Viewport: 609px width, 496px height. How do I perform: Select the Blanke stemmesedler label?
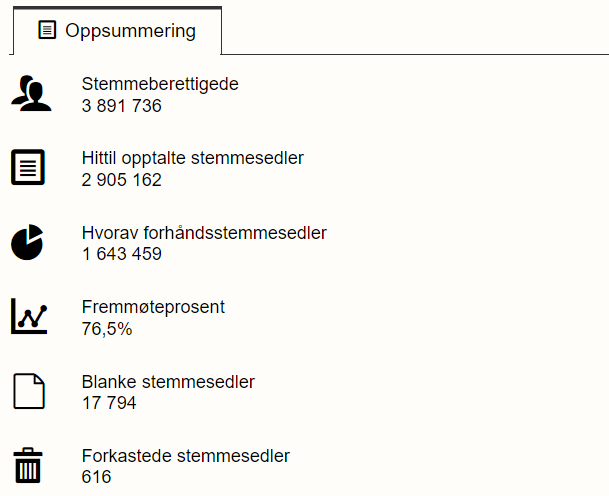point(168,382)
